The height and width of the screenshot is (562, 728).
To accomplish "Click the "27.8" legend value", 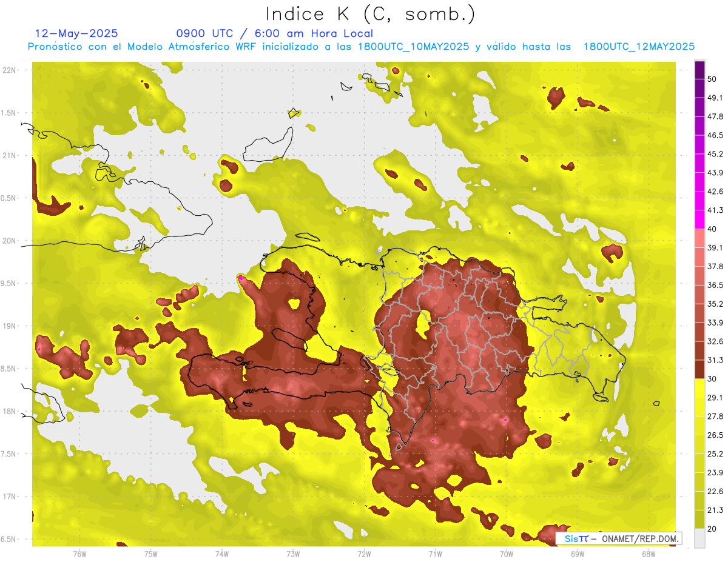I will point(715,416).
